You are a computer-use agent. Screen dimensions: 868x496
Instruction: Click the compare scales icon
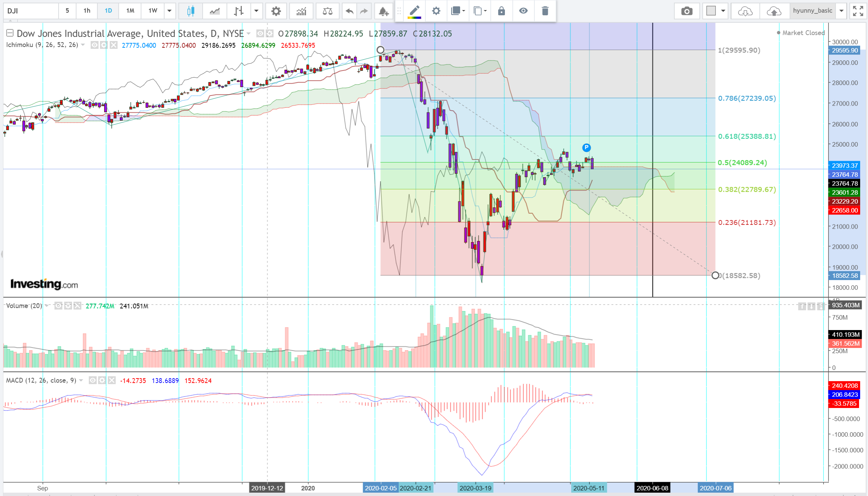coord(327,11)
